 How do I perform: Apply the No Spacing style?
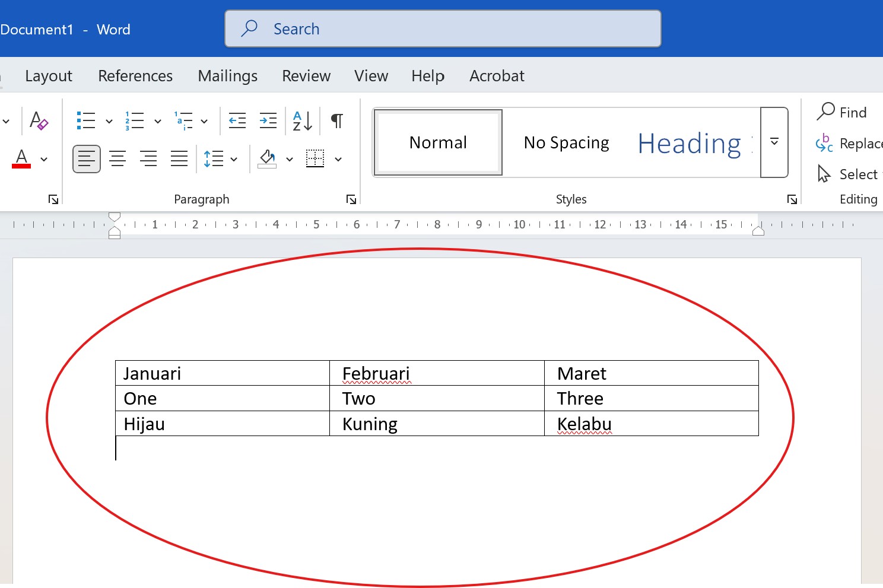(566, 142)
